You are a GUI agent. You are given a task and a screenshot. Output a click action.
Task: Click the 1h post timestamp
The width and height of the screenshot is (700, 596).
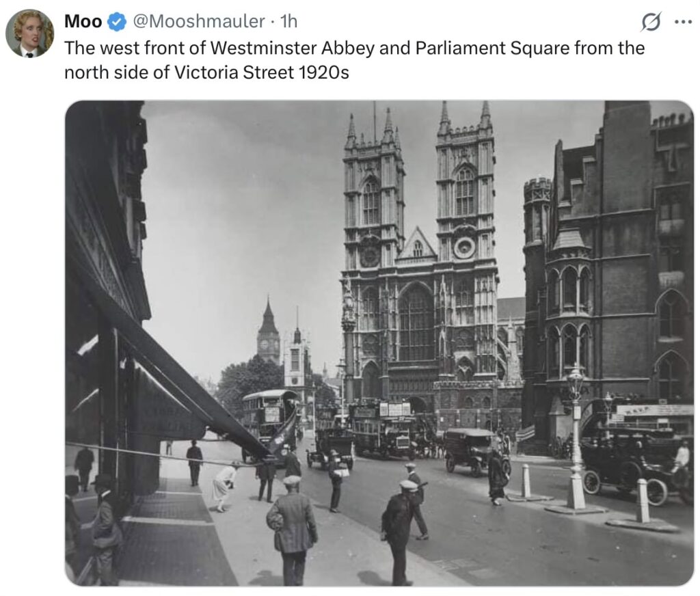coord(289,22)
